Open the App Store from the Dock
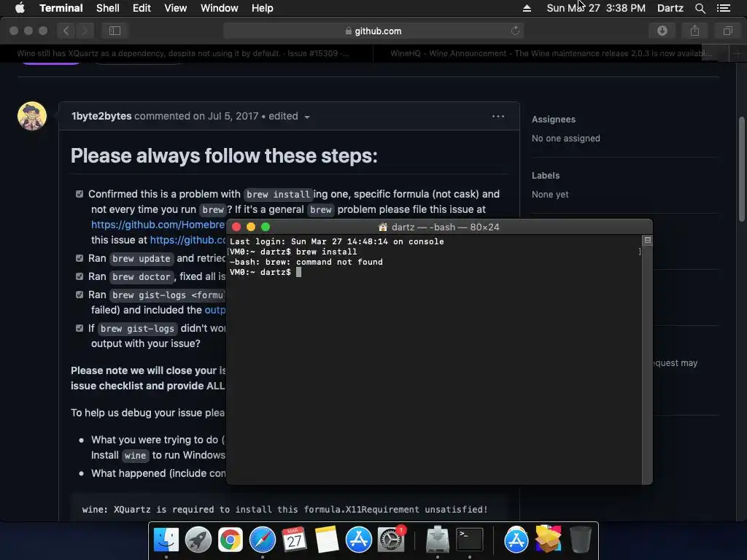The height and width of the screenshot is (560, 747). (358, 540)
